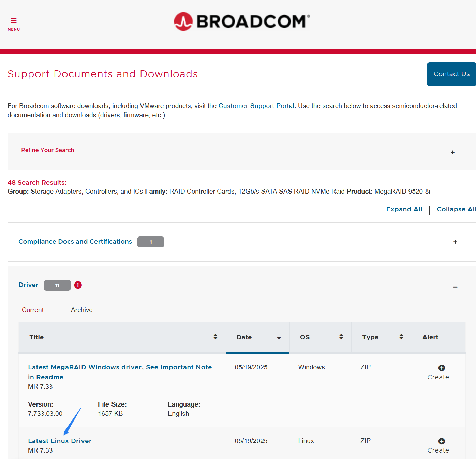
Task: Click the 48 Search Results text
Action: click(37, 183)
